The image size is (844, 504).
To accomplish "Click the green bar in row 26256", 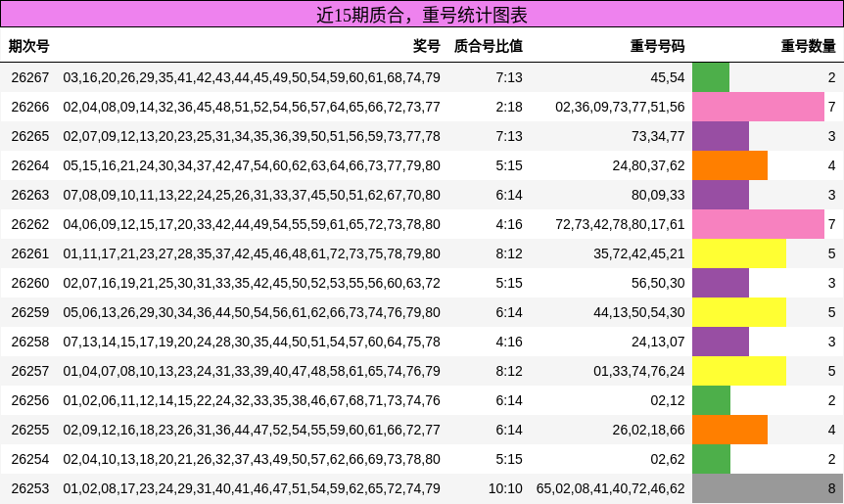I will 711,400.
